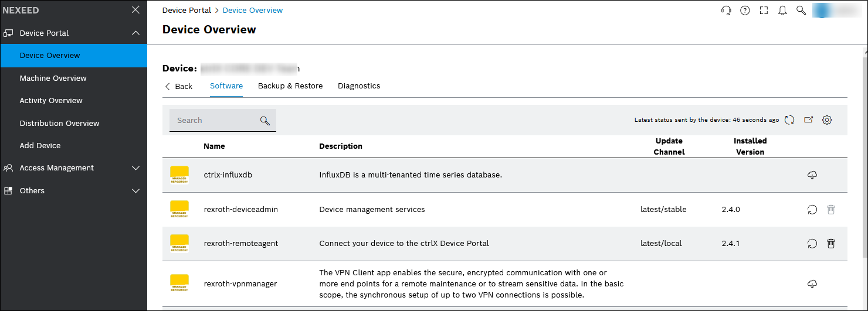Go Back from the device page
Image resolution: width=868 pixels, height=311 pixels.
click(179, 86)
